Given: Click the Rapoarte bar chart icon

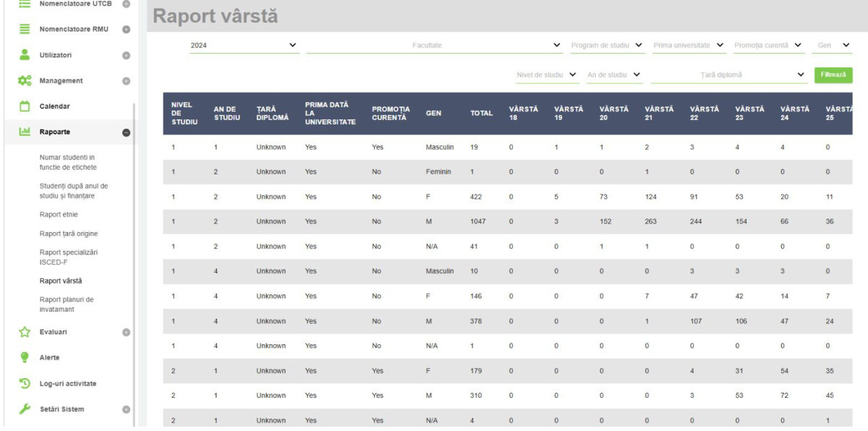Looking at the screenshot, I should [x=25, y=132].
